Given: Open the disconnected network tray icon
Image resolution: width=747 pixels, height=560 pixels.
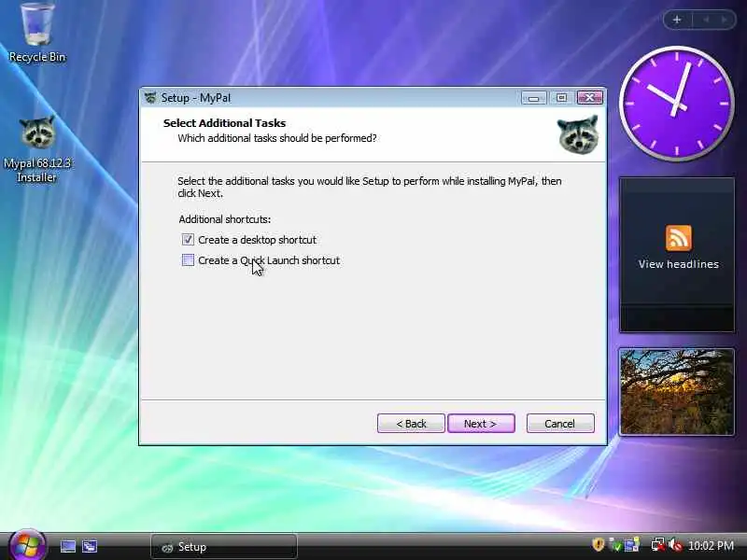Looking at the screenshot, I should click(x=658, y=545).
